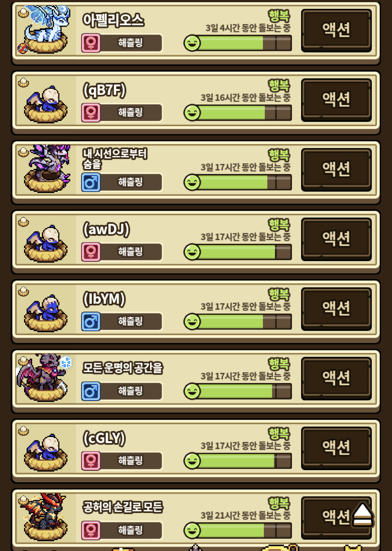Click the prohibited badge icon on 아펠리오스 portrait

tap(23, 48)
